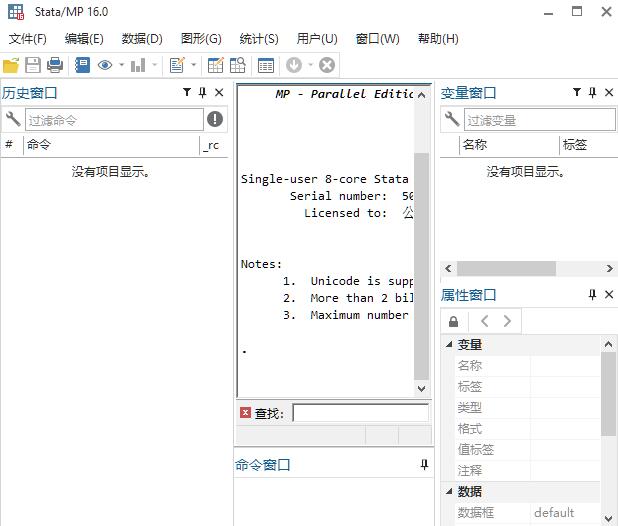Click the More down-arrow circle icon
618x526 pixels.
pos(294,65)
